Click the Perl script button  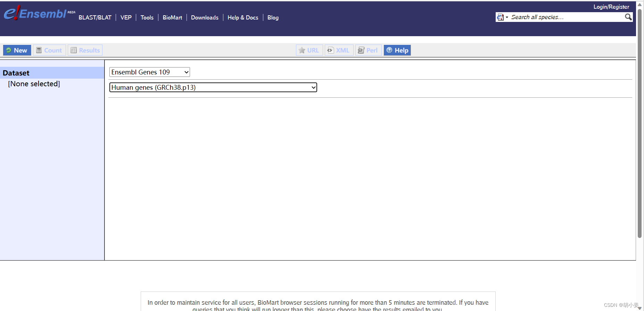click(x=368, y=50)
